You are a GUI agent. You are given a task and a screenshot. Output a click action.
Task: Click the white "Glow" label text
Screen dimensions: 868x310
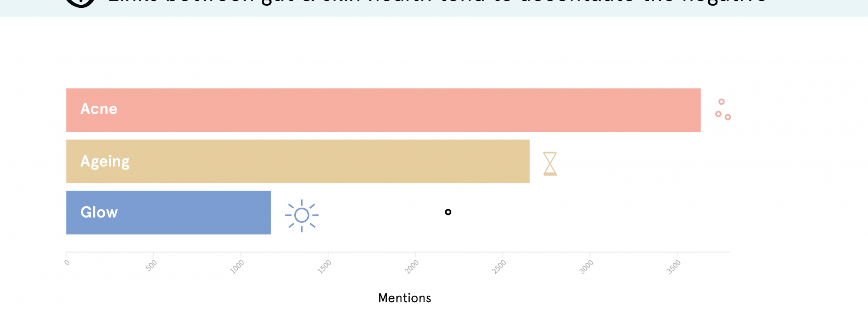[99, 212]
